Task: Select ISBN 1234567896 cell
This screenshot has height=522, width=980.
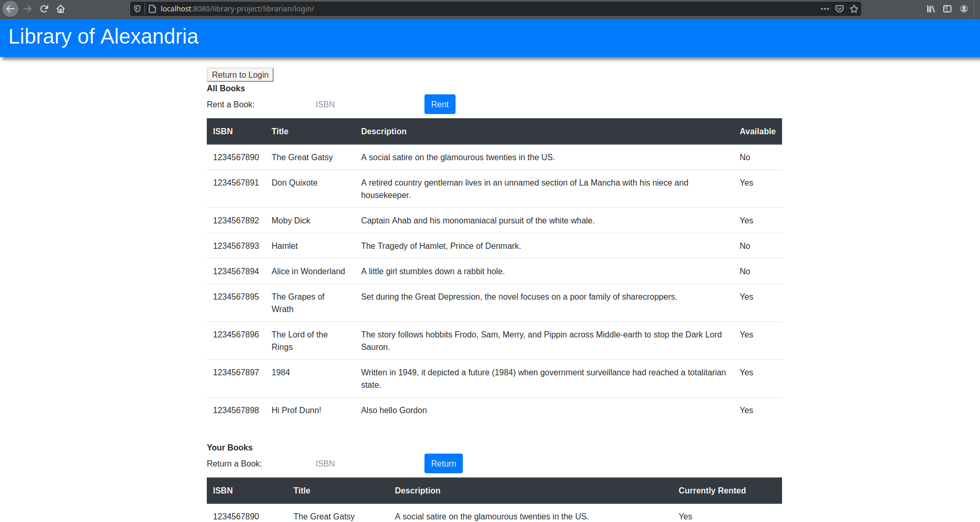Action: (236, 335)
